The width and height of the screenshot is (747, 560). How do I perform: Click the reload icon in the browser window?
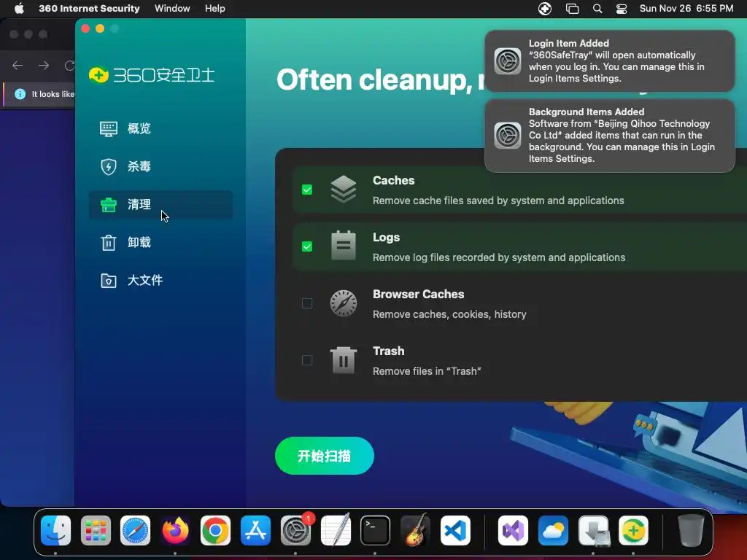point(69,65)
